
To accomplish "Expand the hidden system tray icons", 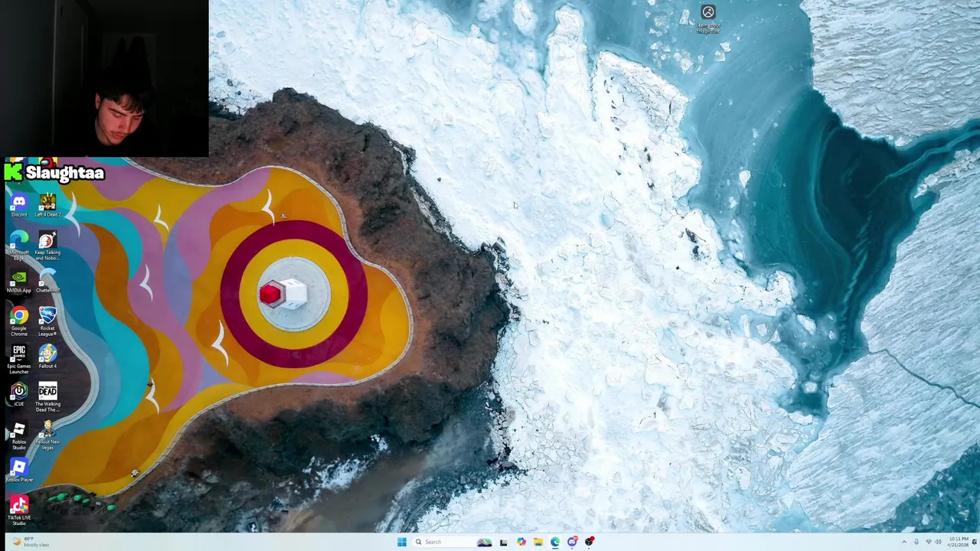I will (x=904, y=542).
